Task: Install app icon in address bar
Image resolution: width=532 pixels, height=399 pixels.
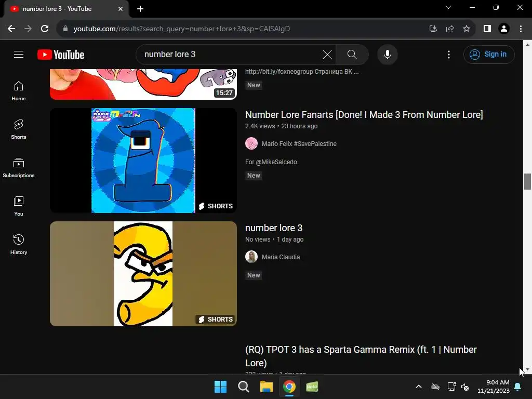Action: 433,29
